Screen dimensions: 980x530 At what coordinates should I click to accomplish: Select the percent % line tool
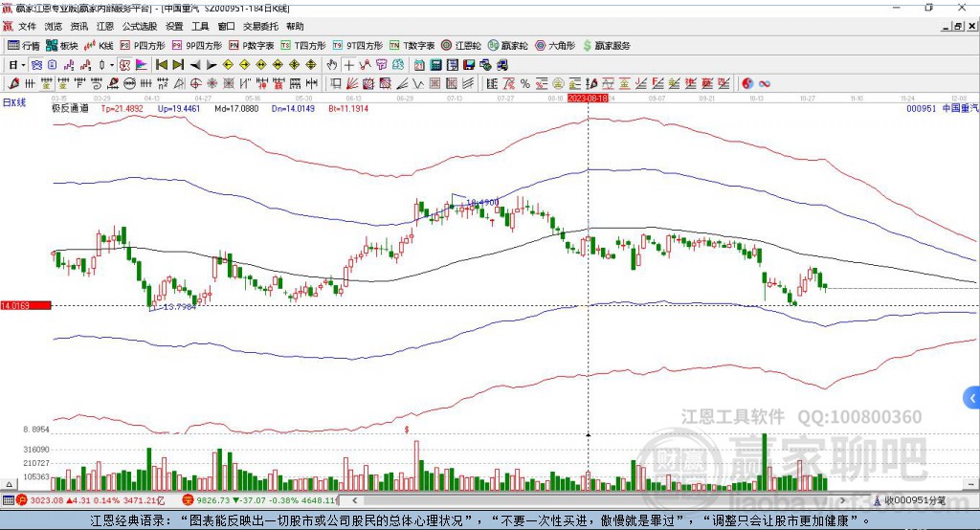tap(525, 84)
